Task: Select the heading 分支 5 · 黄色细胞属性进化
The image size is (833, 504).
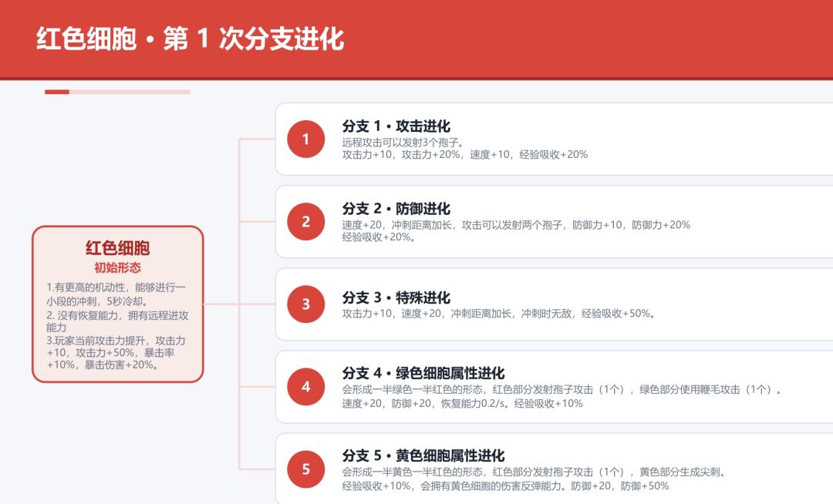Action: pyautogui.click(x=423, y=455)
